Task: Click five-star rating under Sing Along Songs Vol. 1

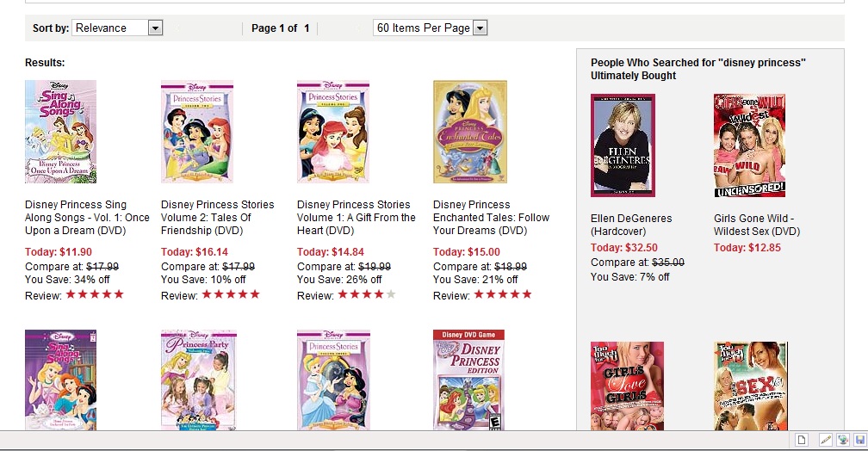Action: pyautogui.click(x=95, y=294)
